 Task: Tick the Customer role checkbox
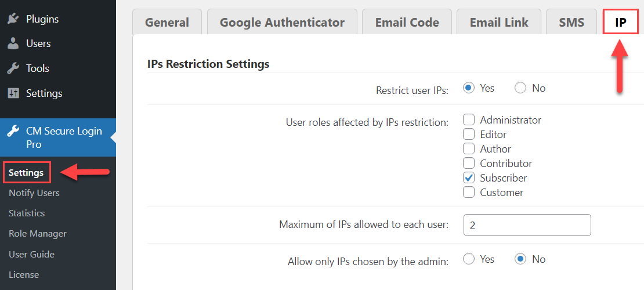pos(469,192)
